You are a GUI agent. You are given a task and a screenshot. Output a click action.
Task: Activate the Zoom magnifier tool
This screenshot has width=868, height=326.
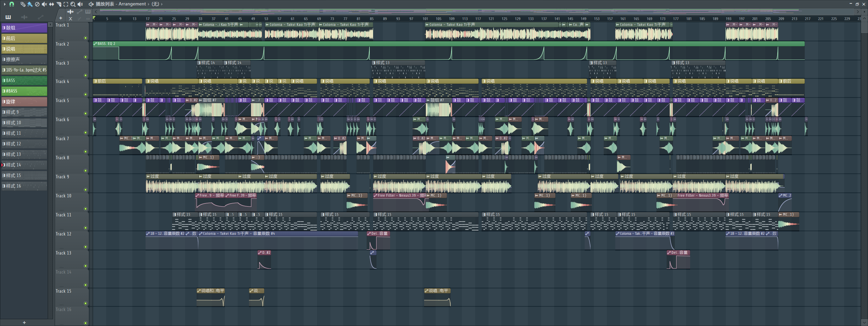pos(73,4)
